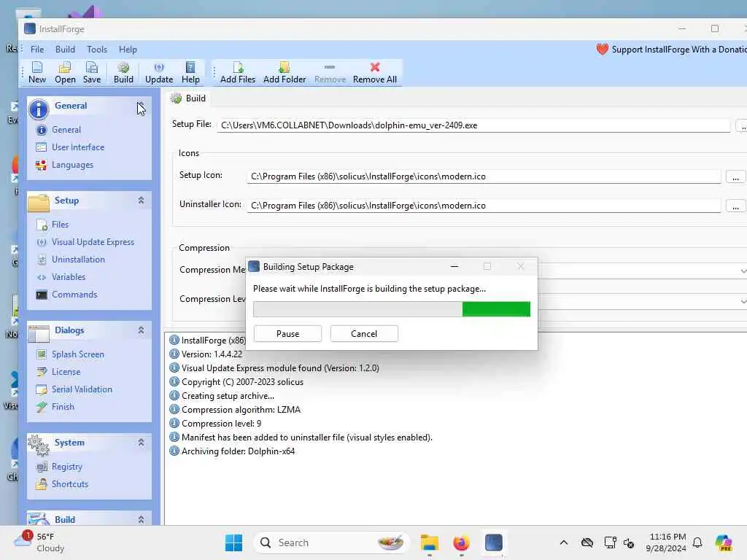
Task: Pause the setup package build
Action: click(287, 334)
